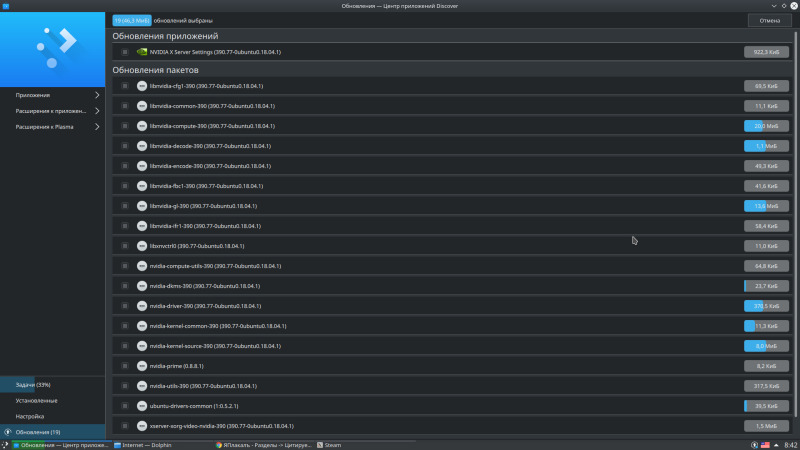Click package icon for libnvidia-decode-390
The height and width of the screenshot is (450, 800).
(142, 146)
